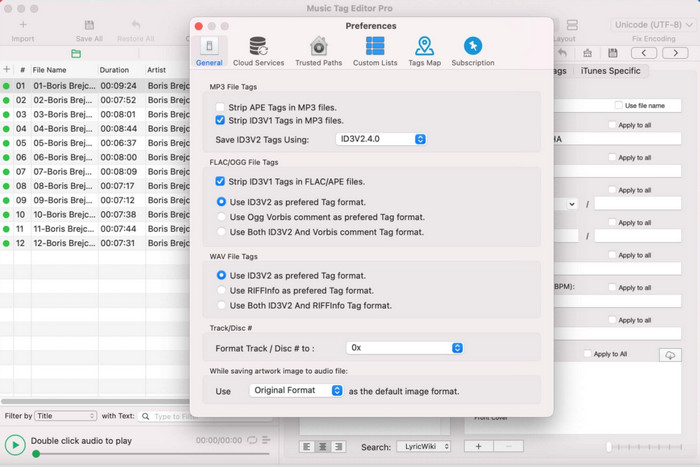Select Use RIFFInfo as prefered Tag format
The width and height of the screenshot is (700, 467).
221,290
